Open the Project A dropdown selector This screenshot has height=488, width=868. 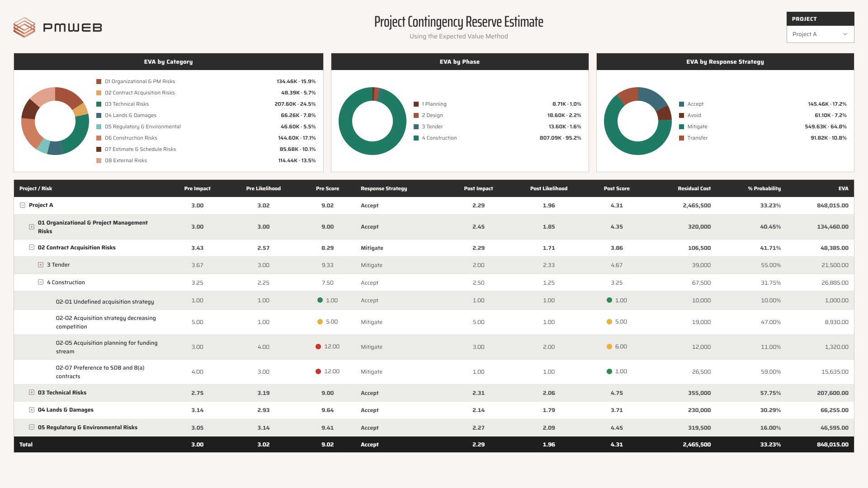[x=820, y=34]
